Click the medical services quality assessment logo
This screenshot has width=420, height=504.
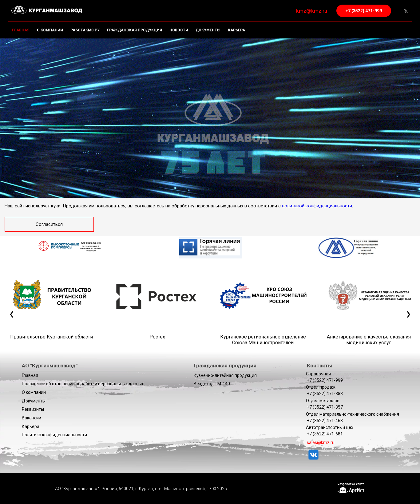(370, 295)
